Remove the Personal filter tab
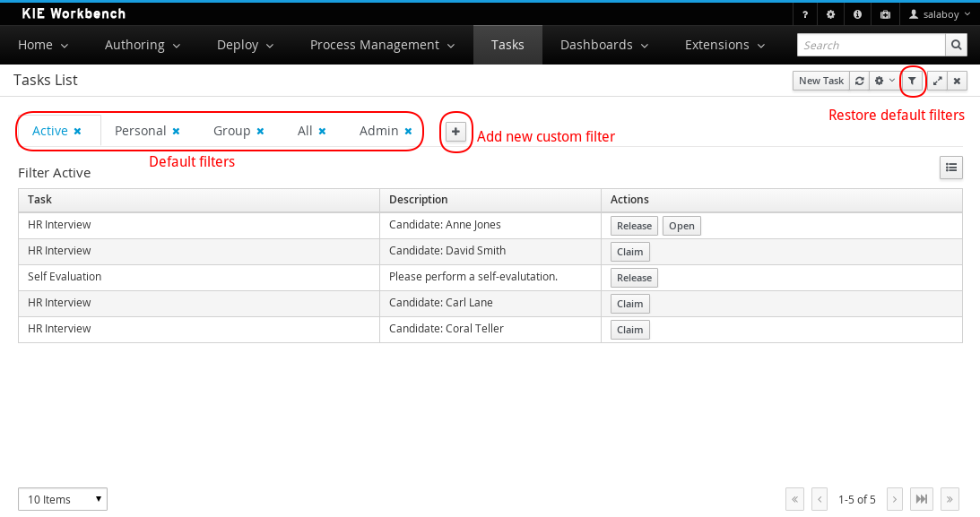 [x=177, y=131]
